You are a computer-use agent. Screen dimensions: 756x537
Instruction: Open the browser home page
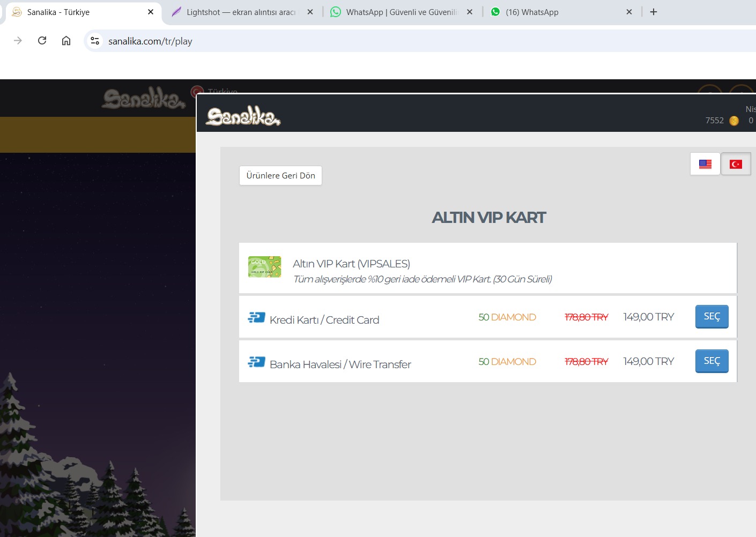(x=66, y=41)
